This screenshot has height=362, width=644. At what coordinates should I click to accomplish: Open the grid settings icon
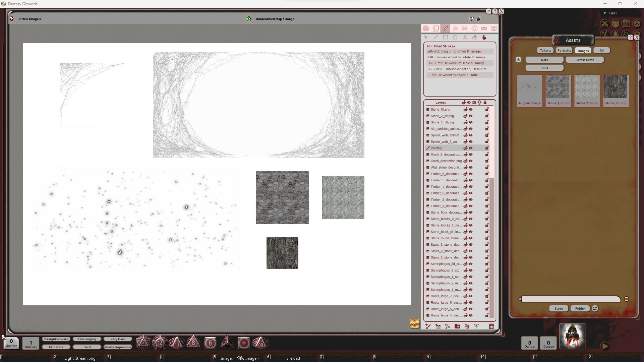[494, 28]
